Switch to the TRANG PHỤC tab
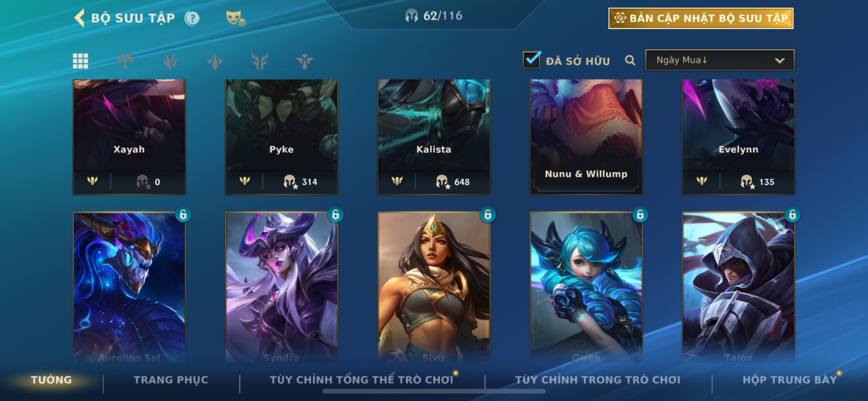 point(171,380)
